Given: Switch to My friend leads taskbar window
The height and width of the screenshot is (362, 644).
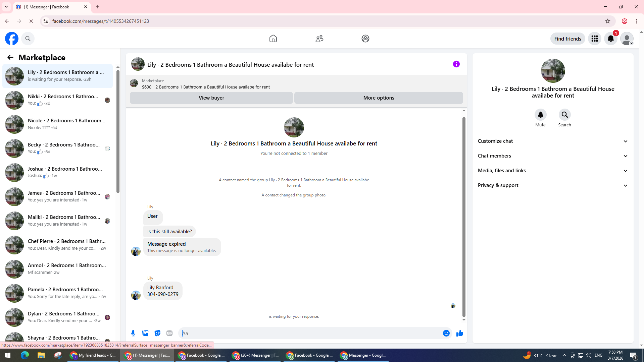Looking at the screenshot, I should [x=93, y=355].
